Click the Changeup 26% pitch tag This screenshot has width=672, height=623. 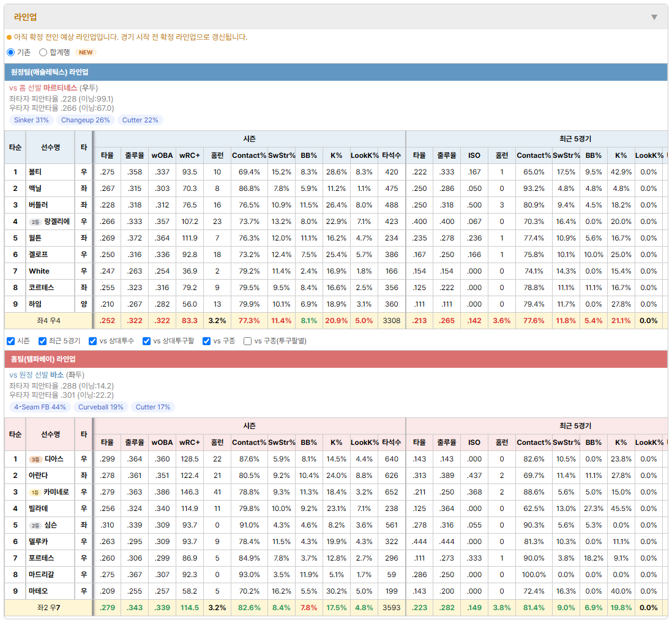[85, 120]
